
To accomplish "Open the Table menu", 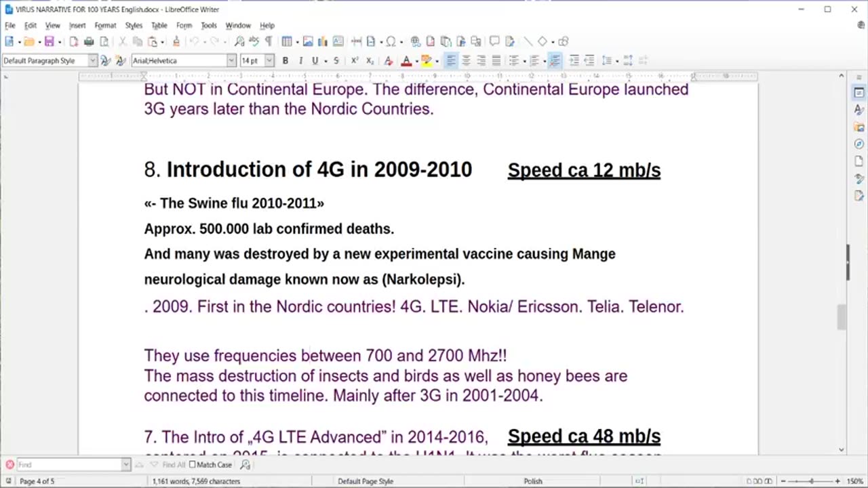I will click(x=159, y=25).
